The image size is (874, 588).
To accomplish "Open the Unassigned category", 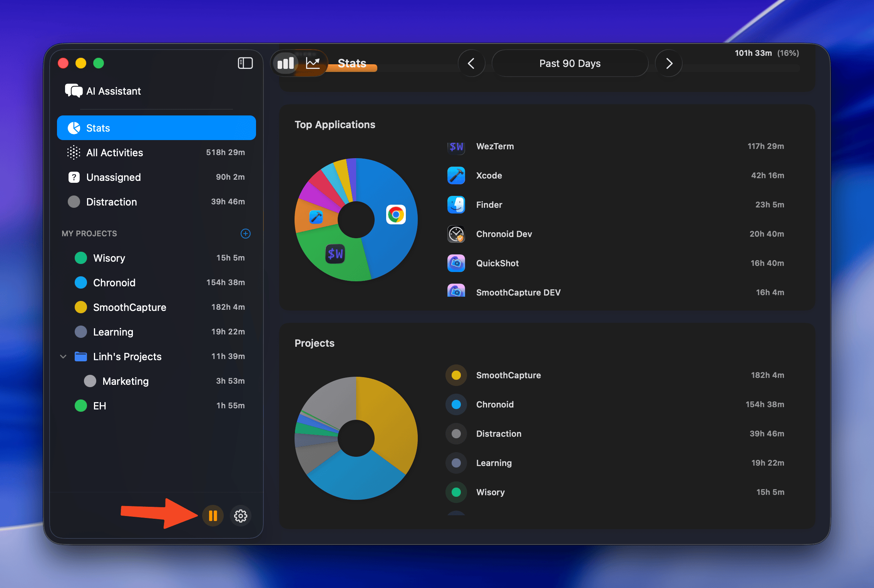I will (114, 177).
